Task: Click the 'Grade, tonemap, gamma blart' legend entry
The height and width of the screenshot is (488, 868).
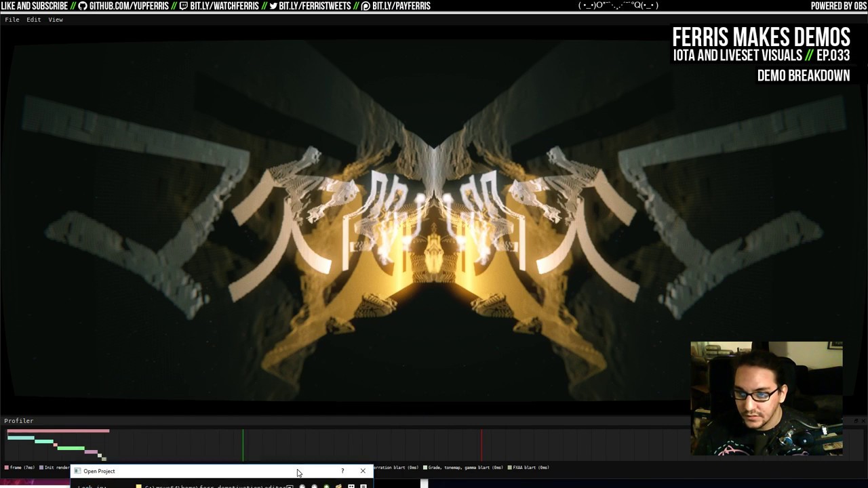Action: tap(463, 468)
